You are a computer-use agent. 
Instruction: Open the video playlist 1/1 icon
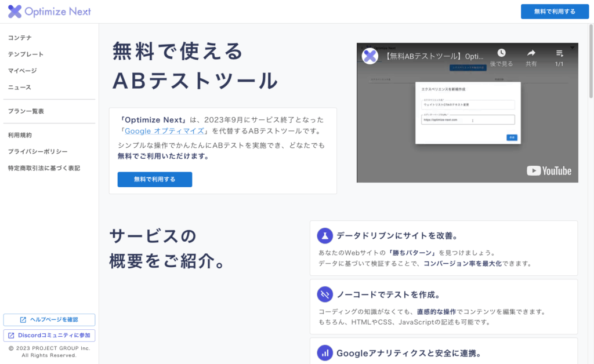[x=560, y=53]
